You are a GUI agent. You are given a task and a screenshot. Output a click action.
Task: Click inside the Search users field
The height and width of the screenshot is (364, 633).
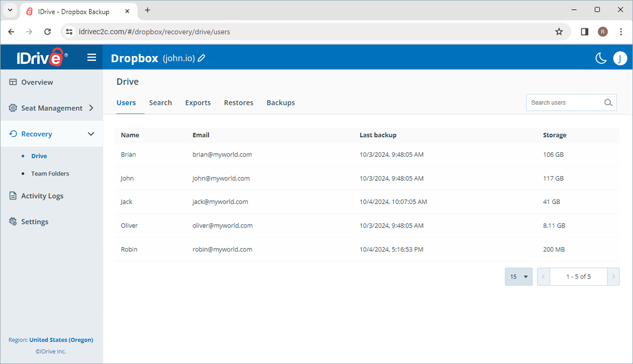click(x=560, y=103)
